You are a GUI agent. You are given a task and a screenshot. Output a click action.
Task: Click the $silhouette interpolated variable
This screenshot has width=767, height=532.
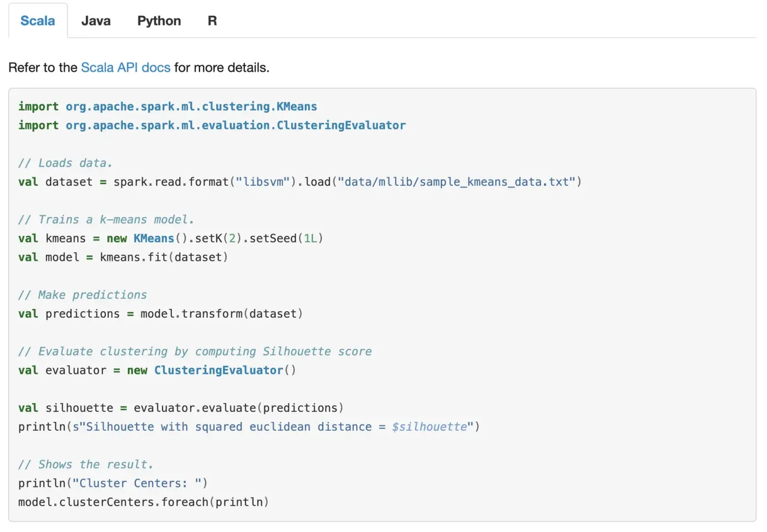click(x=430, y=427)
